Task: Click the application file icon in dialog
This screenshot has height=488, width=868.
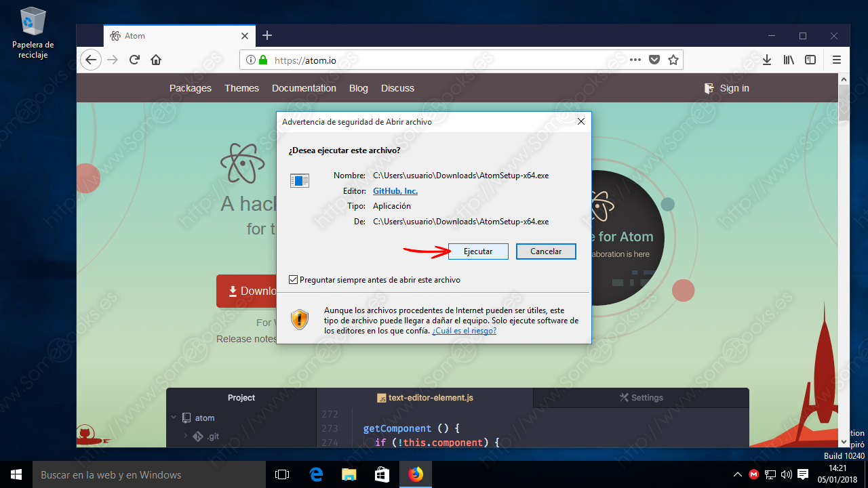Action: [x=300, y=180]
